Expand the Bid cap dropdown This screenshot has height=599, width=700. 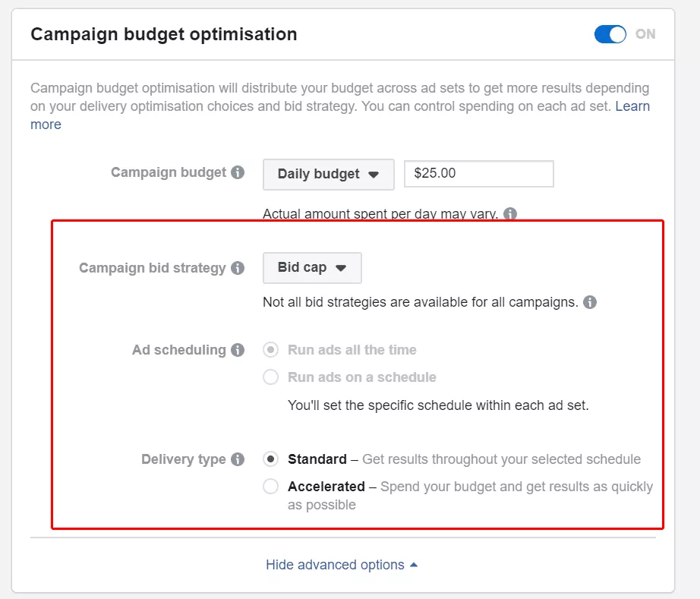312,268
